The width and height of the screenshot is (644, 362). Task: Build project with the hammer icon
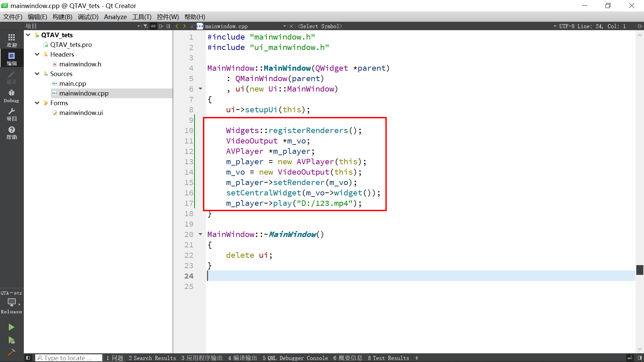pyautogui.click(x=11, y=352)
